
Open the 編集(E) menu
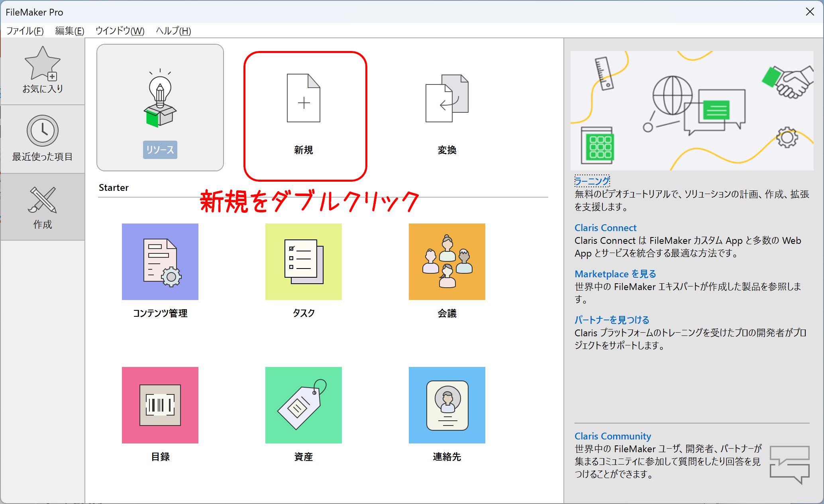pos(69,31)
